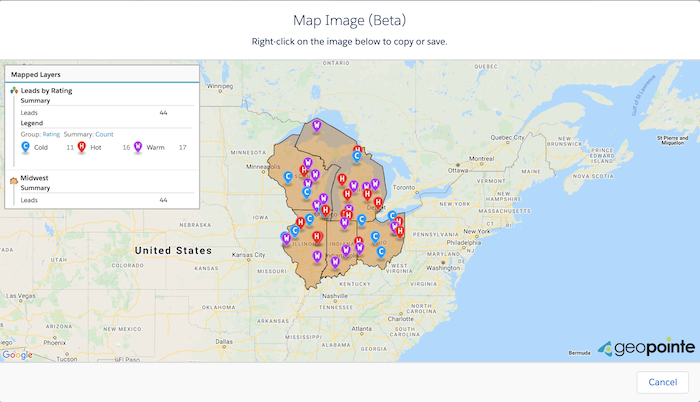This screenshot has width=700, height=402.
Task: Click the Bermuda map label
Action: (579, 353)
